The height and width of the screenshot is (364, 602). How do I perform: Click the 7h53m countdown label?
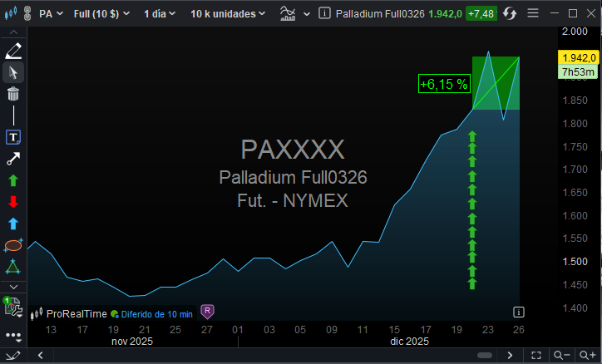pyautogui.click(x=578, y=71)
